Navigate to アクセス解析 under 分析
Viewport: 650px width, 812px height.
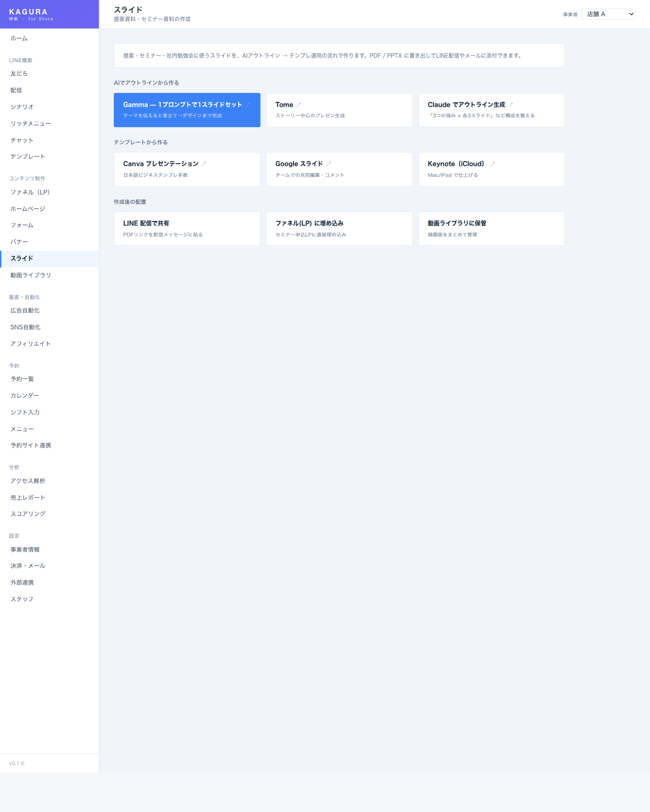point(28,481)
